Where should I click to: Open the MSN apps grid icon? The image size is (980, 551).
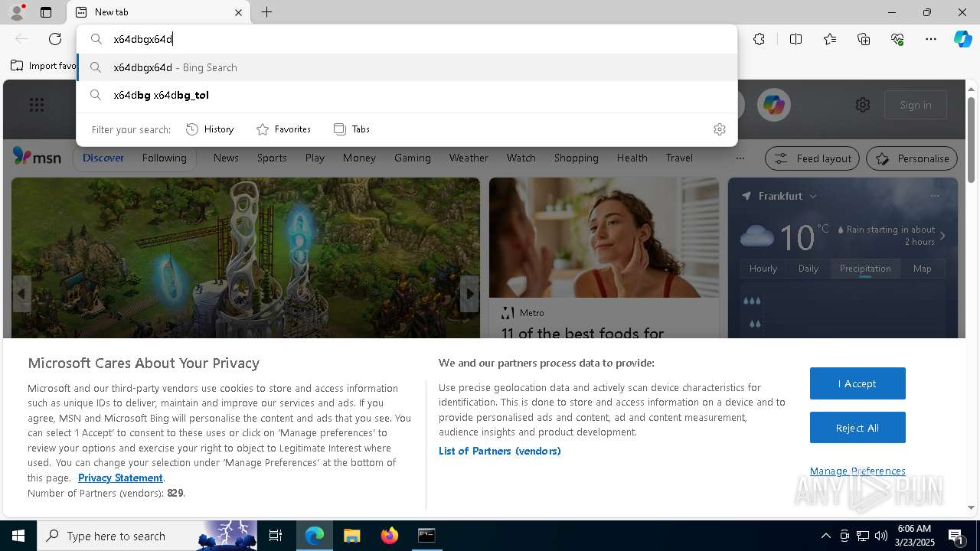tap(37, 105)
